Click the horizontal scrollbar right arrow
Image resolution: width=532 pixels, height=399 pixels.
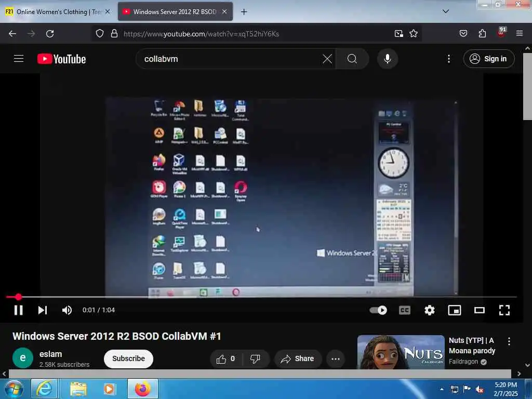coord(519,374)
